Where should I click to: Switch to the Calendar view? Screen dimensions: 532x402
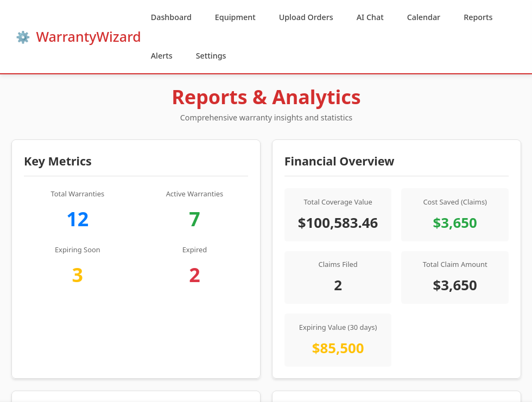[423, 17]
